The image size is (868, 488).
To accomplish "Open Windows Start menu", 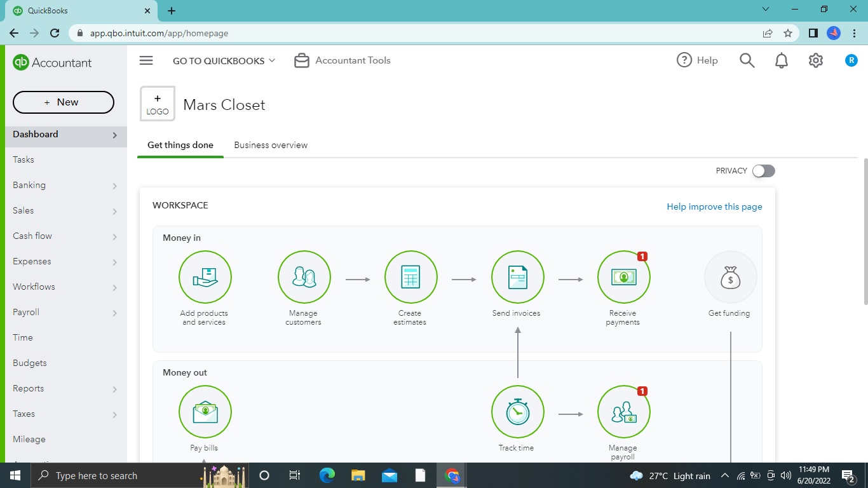I will click(x=15, y=475).
